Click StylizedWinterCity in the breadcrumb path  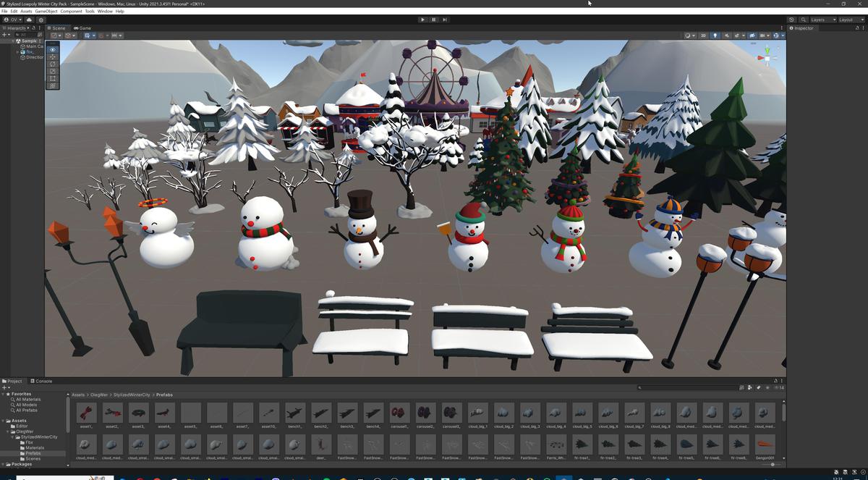pos(131,395)
